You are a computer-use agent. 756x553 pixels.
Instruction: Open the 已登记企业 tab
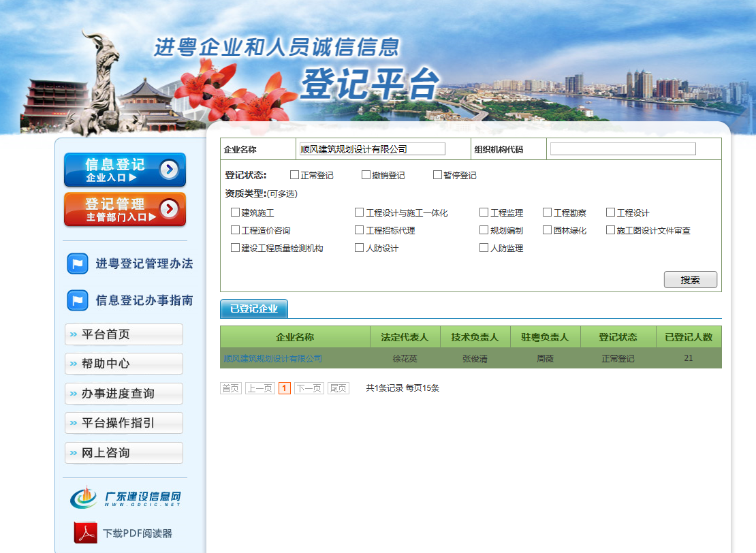click(253, 309)
